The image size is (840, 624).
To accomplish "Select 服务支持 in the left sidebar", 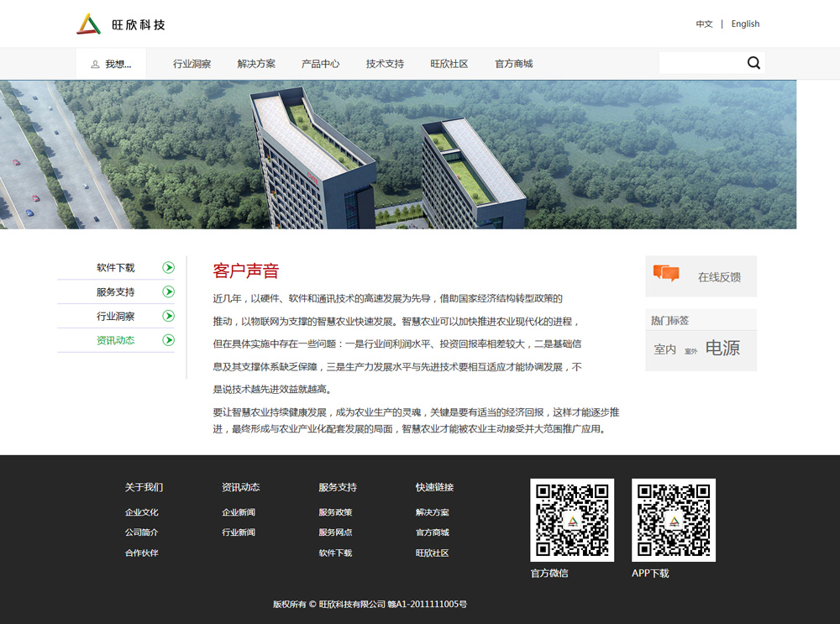I will click(115, 292).
